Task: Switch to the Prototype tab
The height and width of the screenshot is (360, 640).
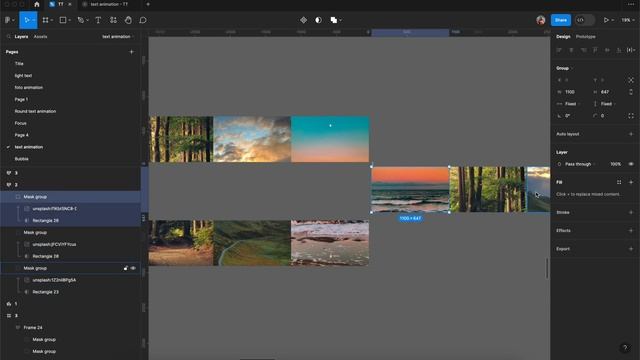Action: pos(585,37)
